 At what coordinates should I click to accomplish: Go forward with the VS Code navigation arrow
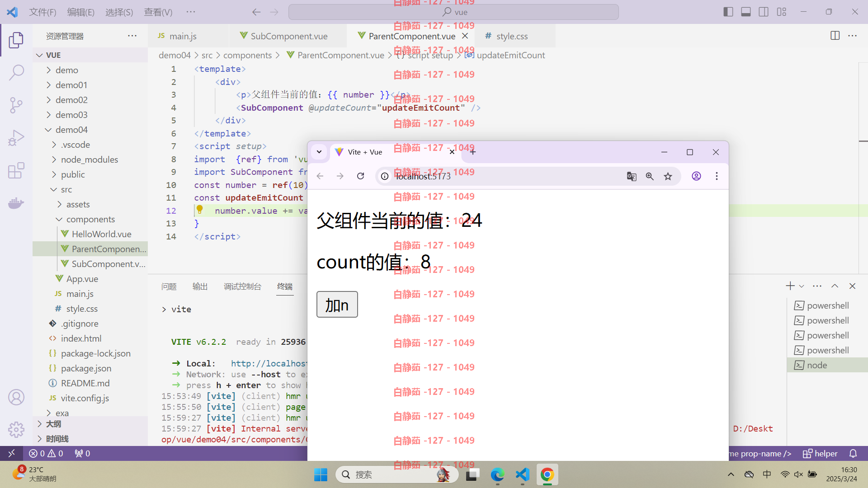274,12
